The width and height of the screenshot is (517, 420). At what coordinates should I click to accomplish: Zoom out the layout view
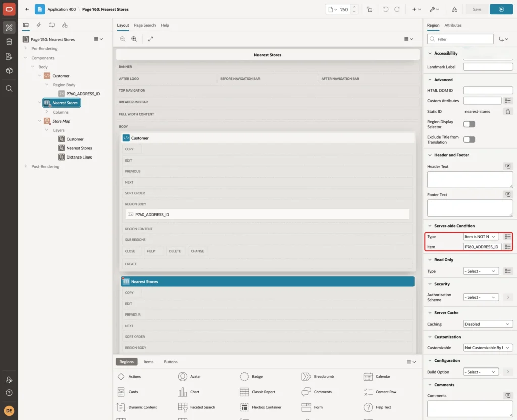[x=123, y=39]
